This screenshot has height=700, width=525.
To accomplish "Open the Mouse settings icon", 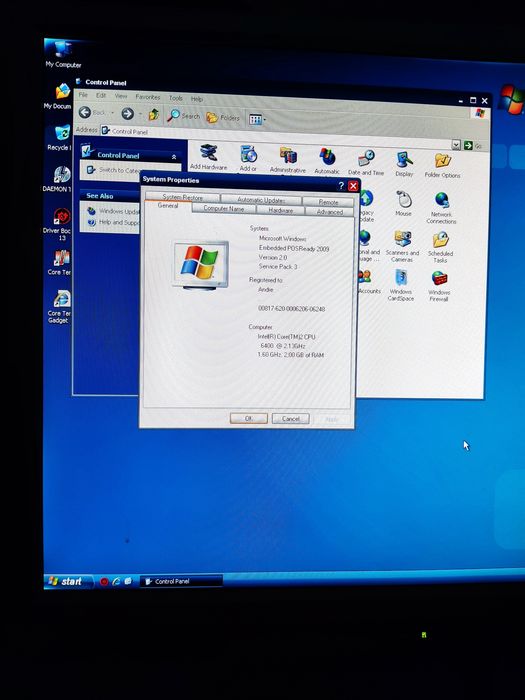I will tap(404, 203).
